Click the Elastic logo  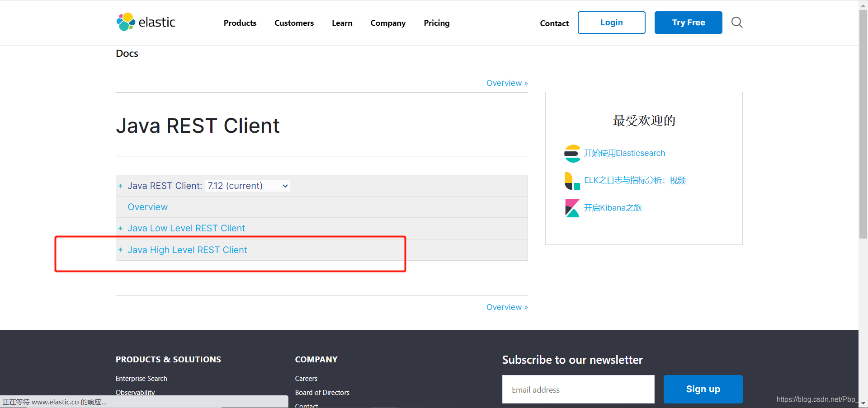tap(146, 22)
